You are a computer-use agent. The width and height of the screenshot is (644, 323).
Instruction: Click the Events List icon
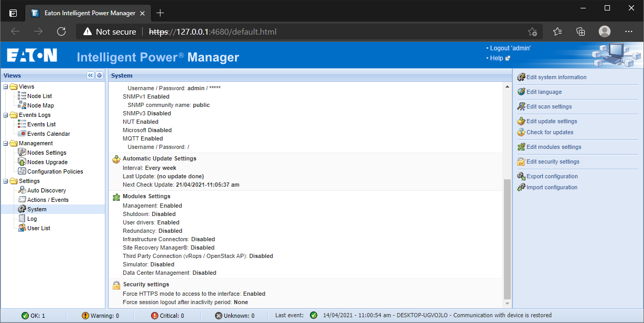pyautogui.click(x=22, y=124)
